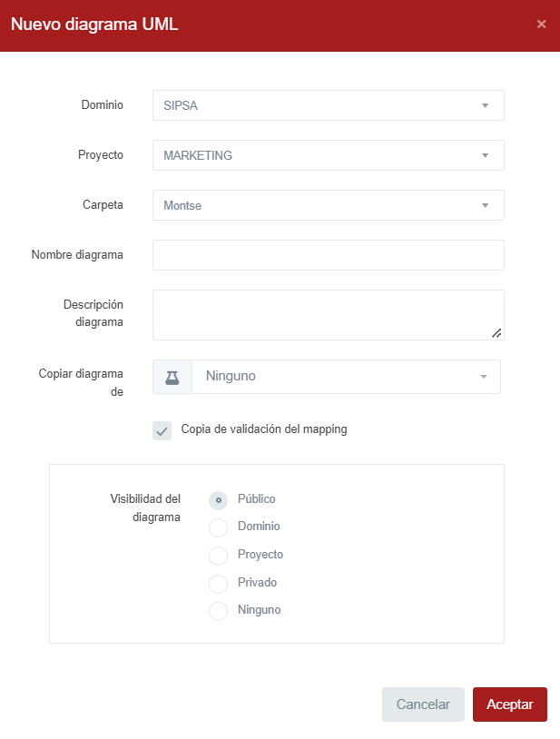This screenshot has height=739, width=560.
Task: Choose Proyecto visibility radio button
Action: point(218,556)
